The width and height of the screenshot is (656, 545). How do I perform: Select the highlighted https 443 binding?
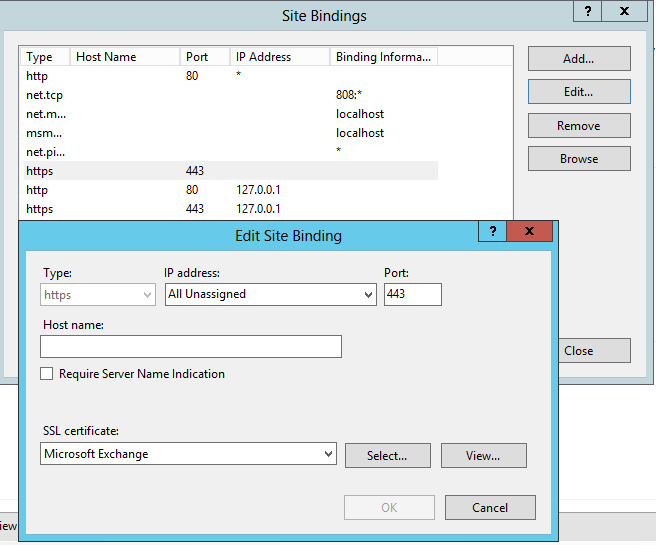(231, 171)
